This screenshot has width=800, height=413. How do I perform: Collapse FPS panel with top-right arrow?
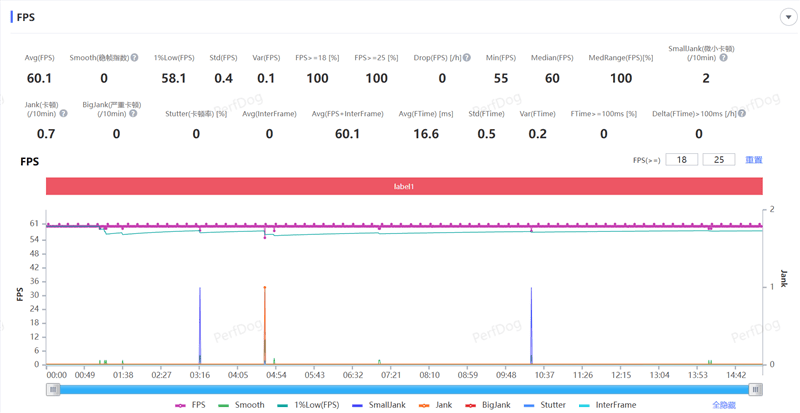point(787,17)
